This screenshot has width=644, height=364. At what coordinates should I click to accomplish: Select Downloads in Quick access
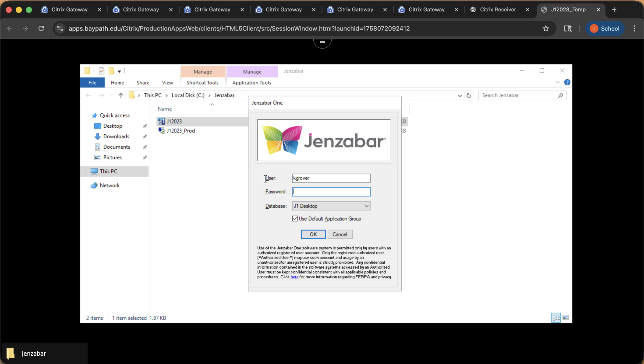coord(116,136)
